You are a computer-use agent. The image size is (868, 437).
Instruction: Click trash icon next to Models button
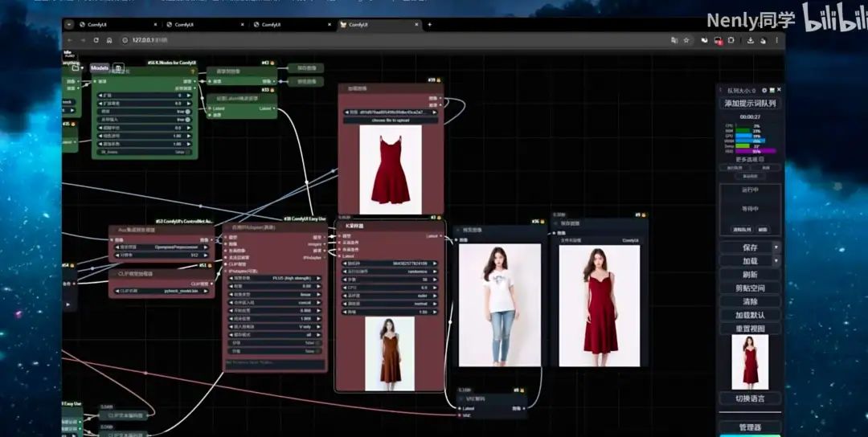click(118, 67)
